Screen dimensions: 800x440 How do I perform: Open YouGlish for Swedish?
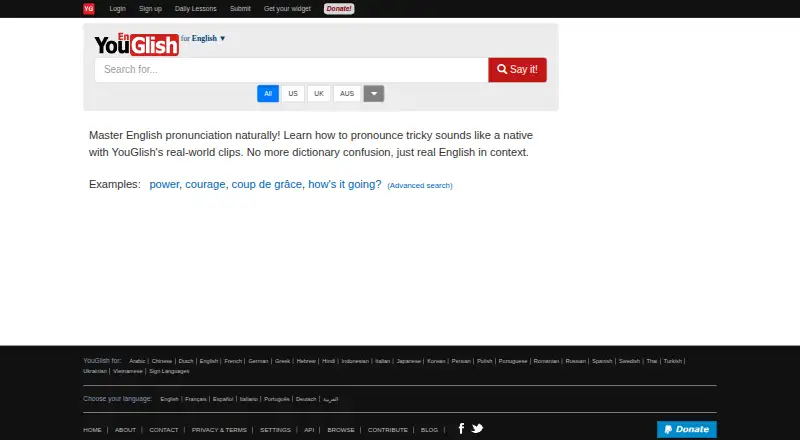pos(629,361)
